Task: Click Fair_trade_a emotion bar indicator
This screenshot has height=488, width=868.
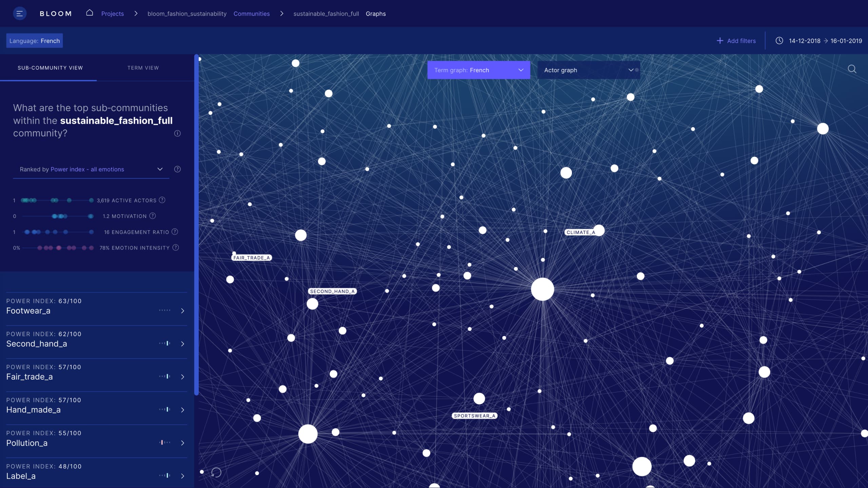Action: click(165, 376)
